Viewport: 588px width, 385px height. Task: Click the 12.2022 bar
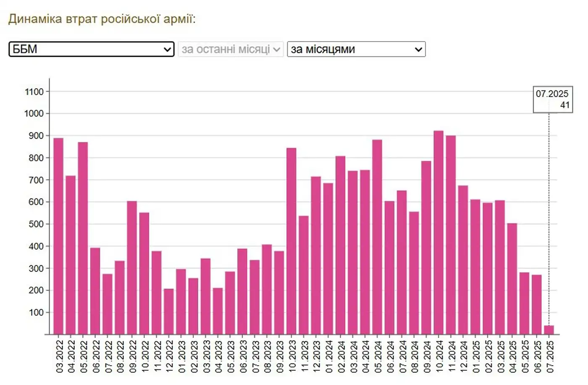168,311
